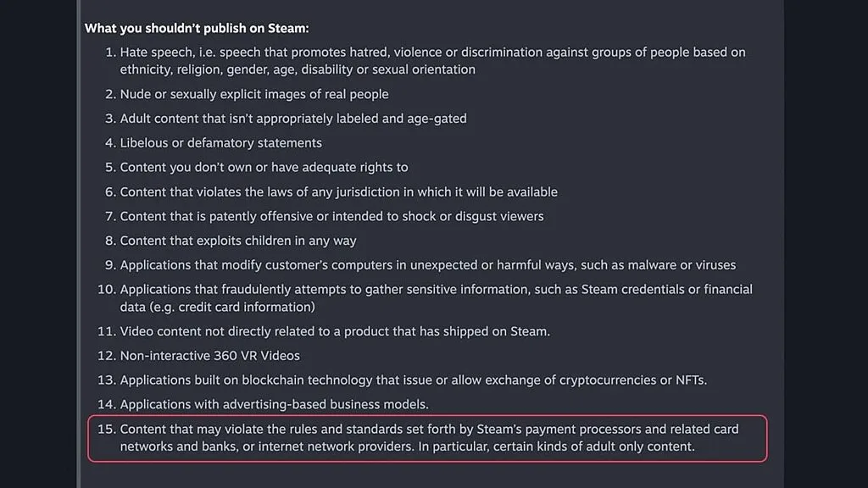Click the rule about exploiting children
The height and width of the screenshot is (488, 868).
[x=238, y=241]
